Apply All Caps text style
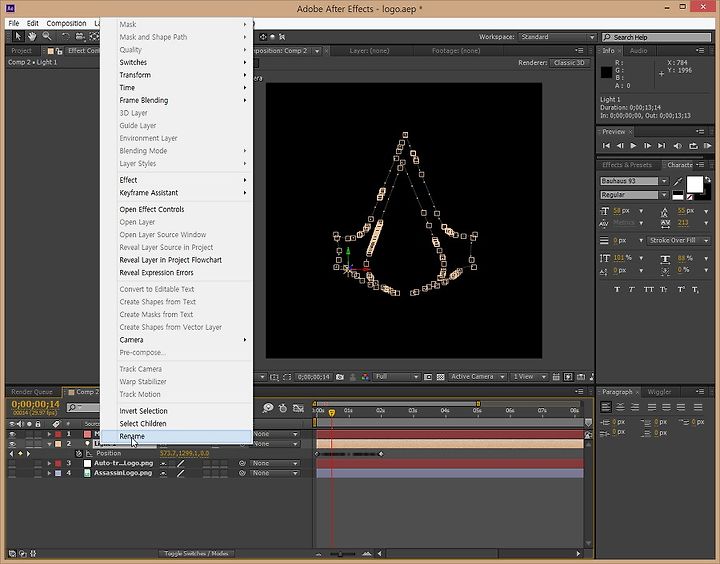This screenshot has height=564, width=720. (648, 289)
